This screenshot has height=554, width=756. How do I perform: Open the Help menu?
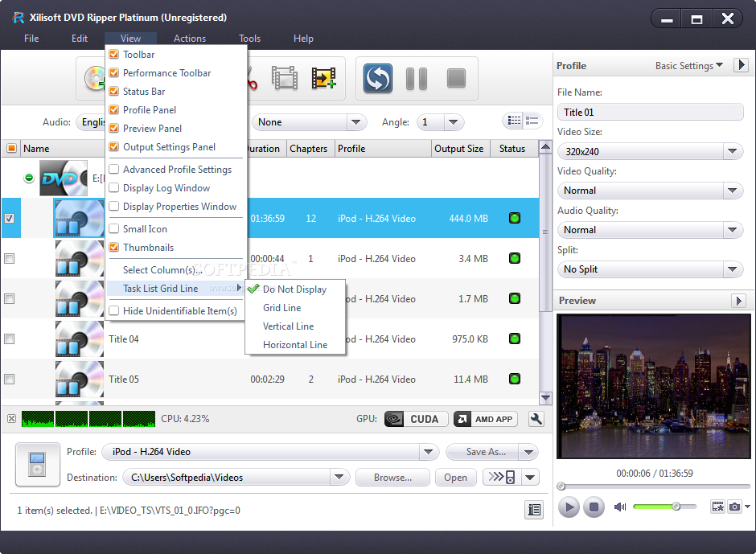[x=303, y=39]
